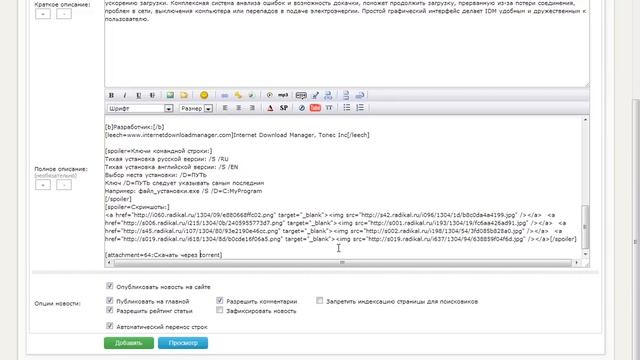Enable 'Зафиксировать новость' checkbox
The height and width of the screenshot is (360, 640).
(x=220, y=310)
